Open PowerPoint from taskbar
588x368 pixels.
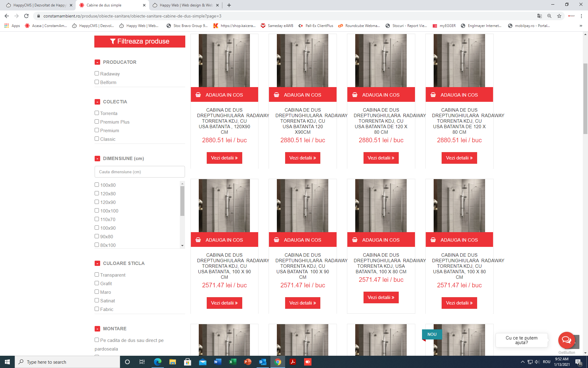(x=247, y=362)
